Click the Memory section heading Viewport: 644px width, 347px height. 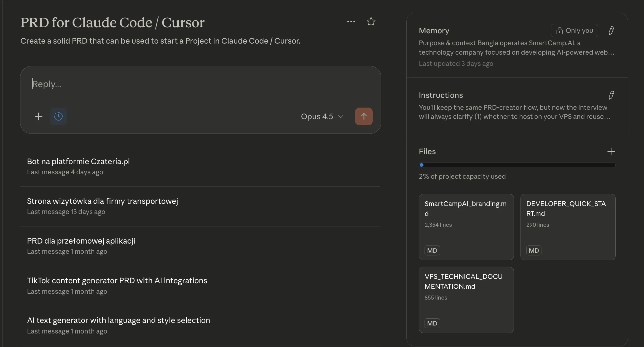434,31
